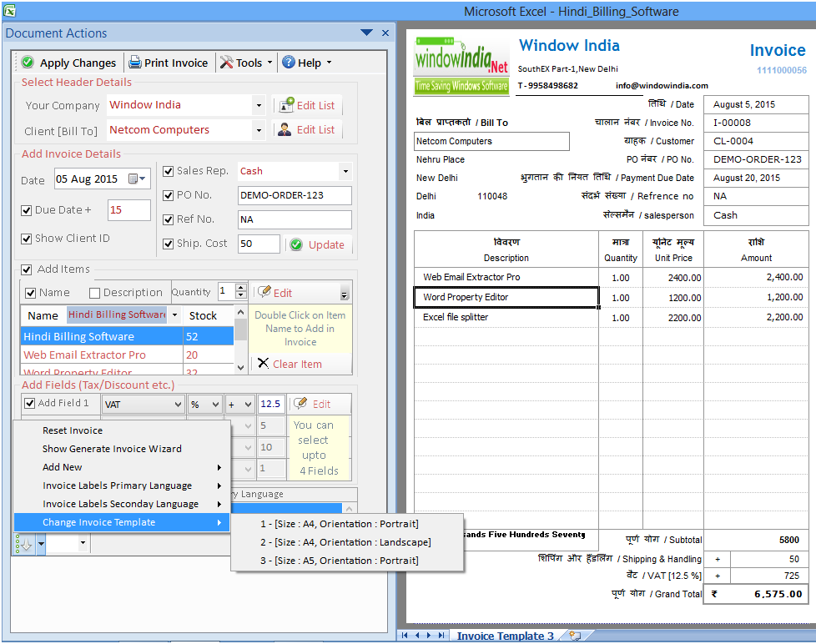Click the Clear Item button label
The image size is (816, 644).
pos(297,365)
